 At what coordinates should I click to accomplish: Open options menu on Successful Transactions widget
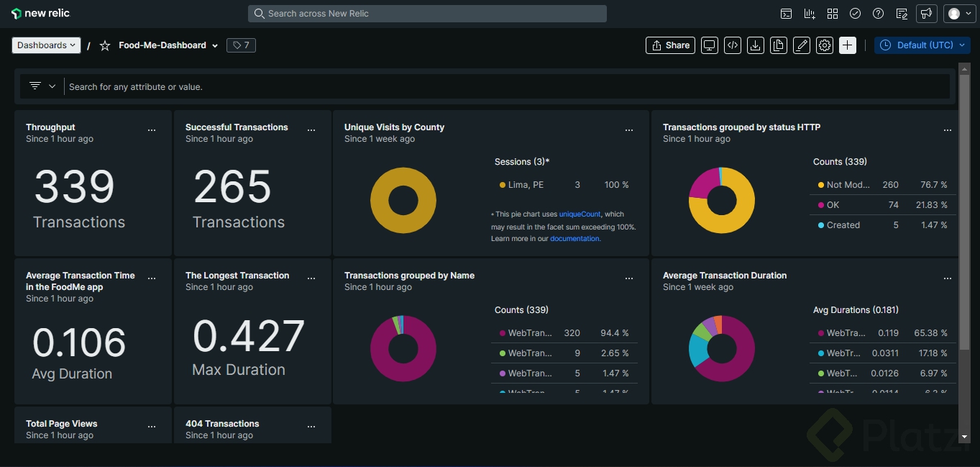pos(311,130)
